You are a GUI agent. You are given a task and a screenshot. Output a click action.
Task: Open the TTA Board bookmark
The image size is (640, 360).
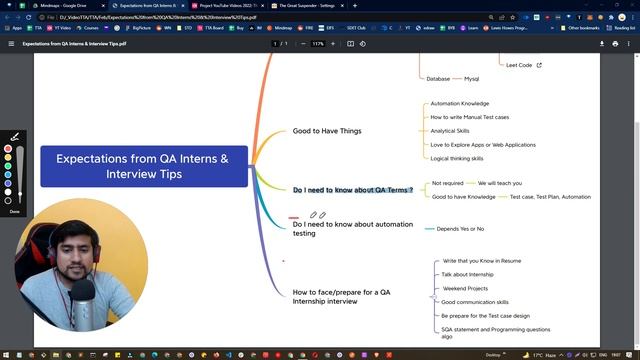211,28
